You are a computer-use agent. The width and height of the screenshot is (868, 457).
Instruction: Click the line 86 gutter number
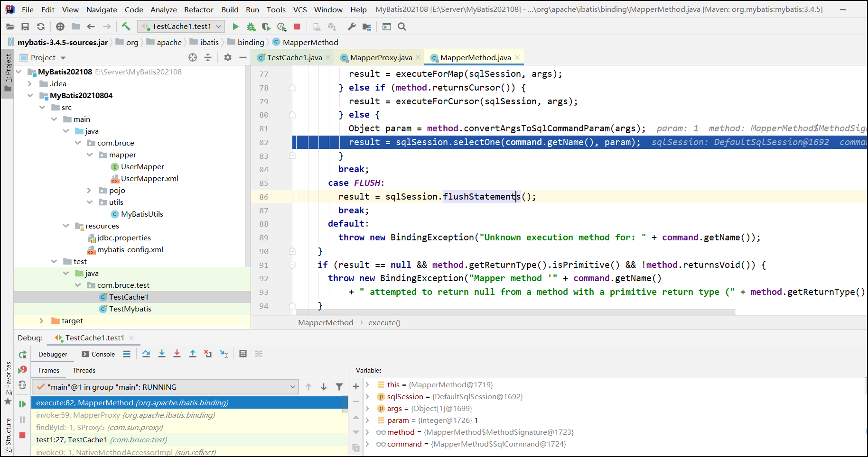[x=264, y=197]
